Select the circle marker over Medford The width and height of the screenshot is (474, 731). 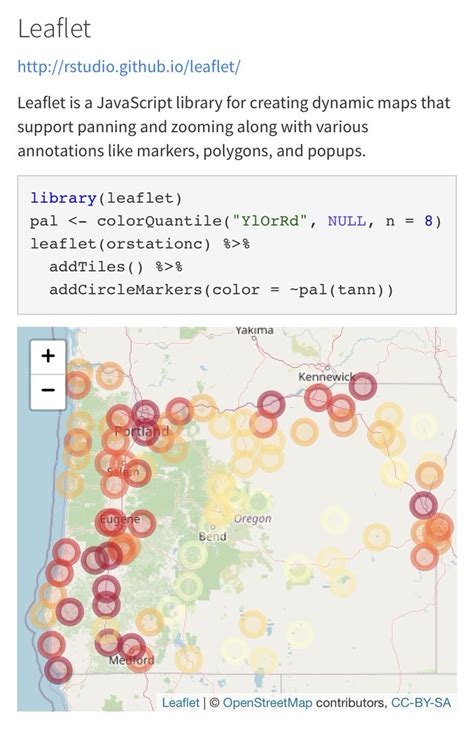pyautogui.click(x=131, y=647)
